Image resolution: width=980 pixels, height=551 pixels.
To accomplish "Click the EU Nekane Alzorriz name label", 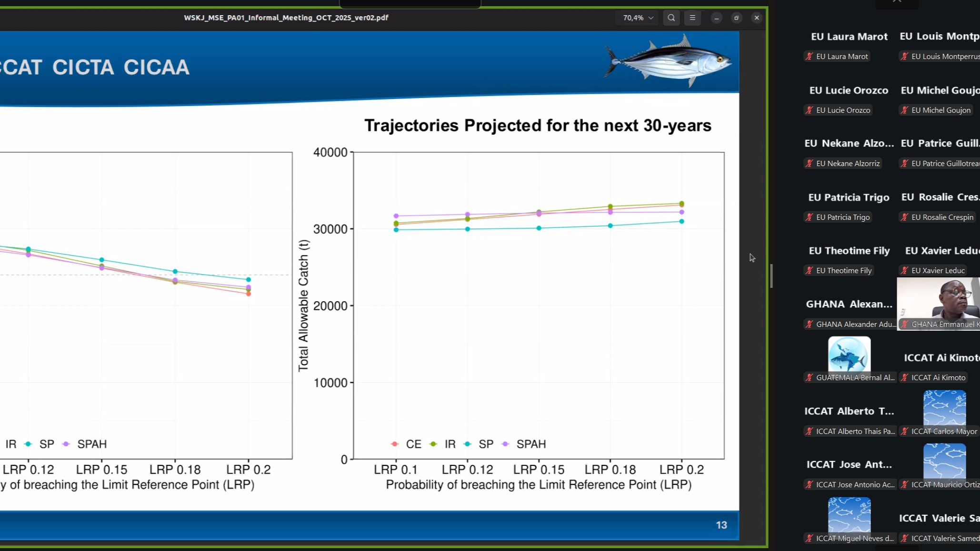I will click(848, 164).
